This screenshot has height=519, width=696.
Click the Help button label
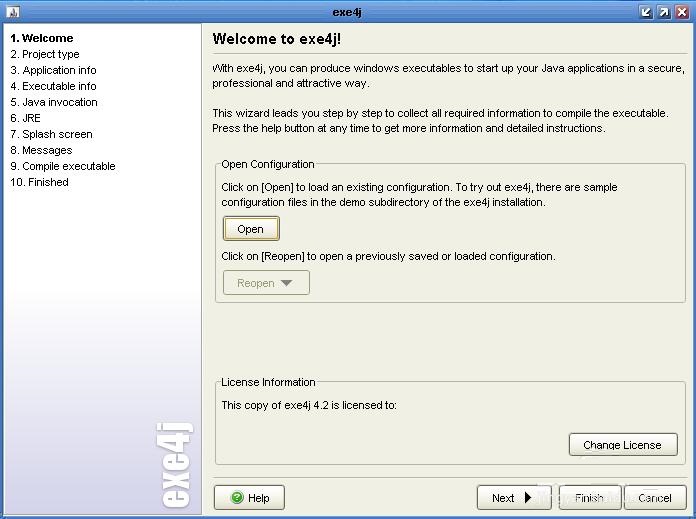(x=258, y=498)
